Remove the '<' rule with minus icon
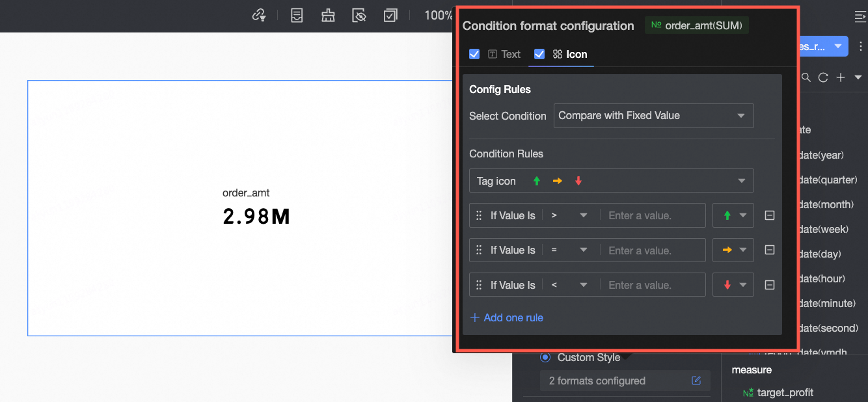The height and width of the screenshot is (402, 868). coord(770,285)
